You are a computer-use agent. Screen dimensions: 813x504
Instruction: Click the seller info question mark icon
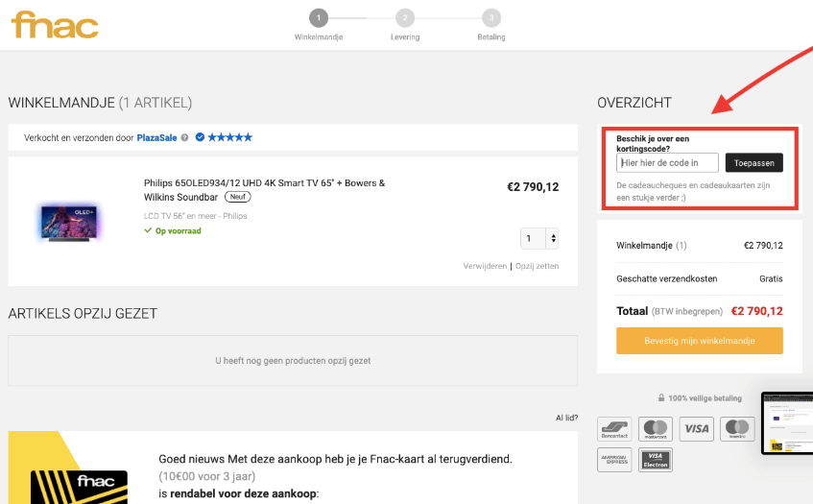(x=184, y=137)
